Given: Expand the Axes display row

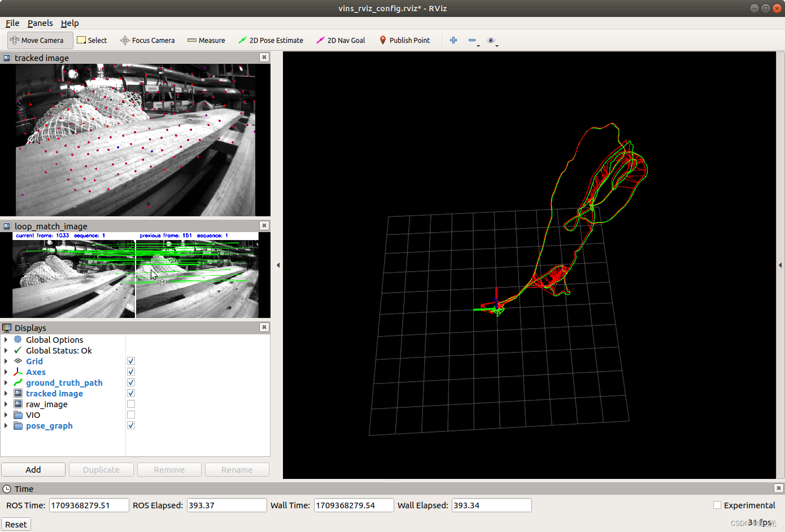Looking at the screenshot, I should click(6, 372).
